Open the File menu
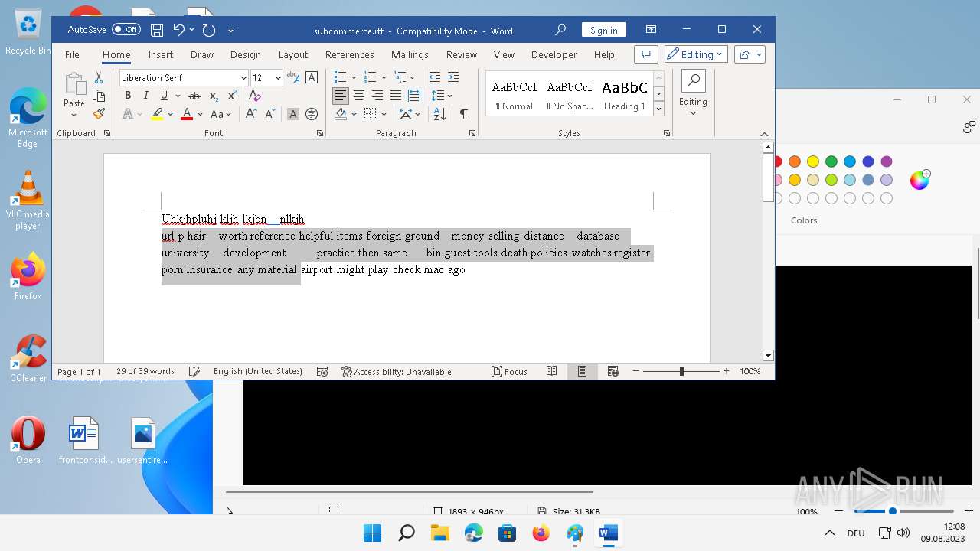 (x=72, y=54)
